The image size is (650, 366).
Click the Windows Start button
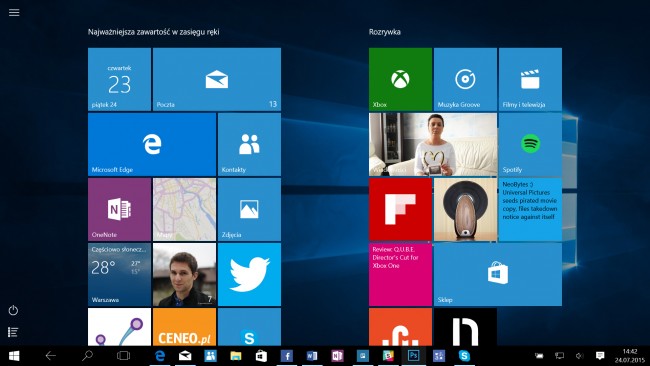pos(14,356)
